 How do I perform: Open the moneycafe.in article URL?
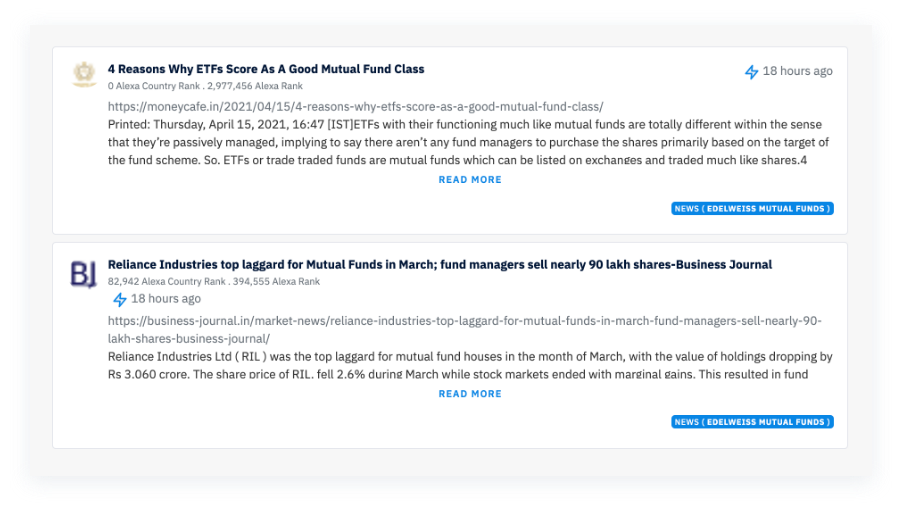(356, 106)
